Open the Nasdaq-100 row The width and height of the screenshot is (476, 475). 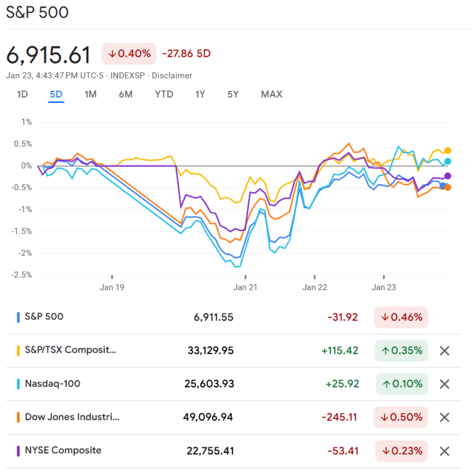[x=53, y=384]
